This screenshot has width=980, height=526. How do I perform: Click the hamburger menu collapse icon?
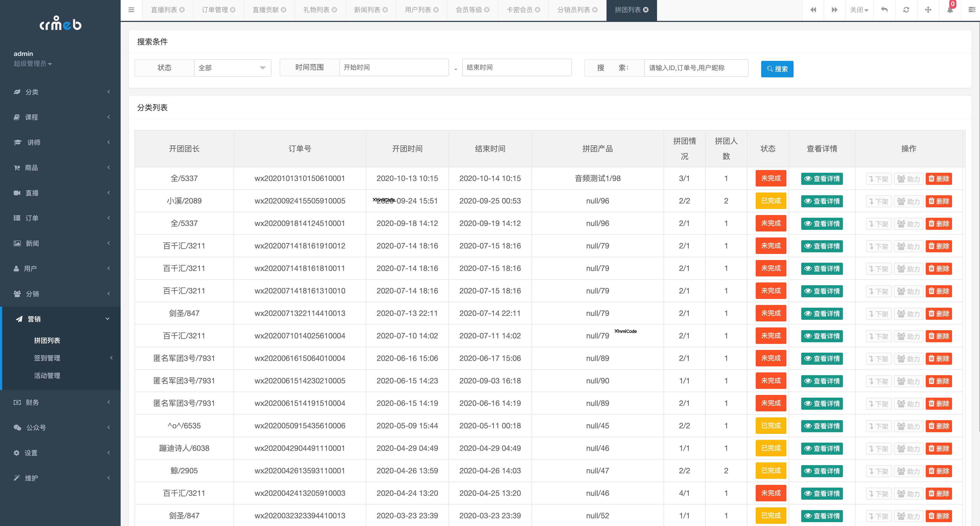click(131, 10)
